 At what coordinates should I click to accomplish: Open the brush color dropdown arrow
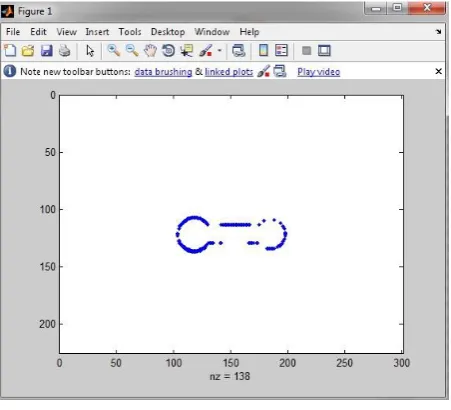[x=219, y=51]
